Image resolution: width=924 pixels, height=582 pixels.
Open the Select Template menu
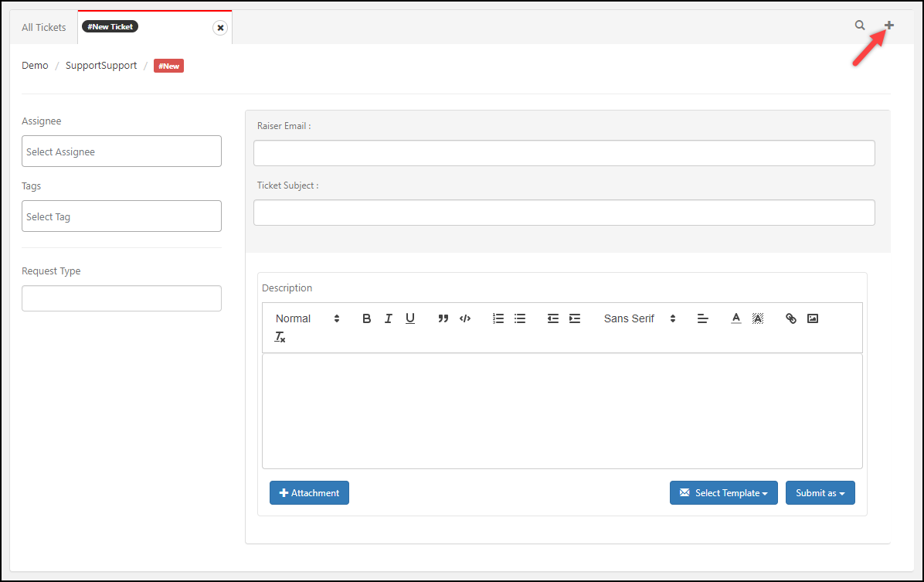point(723,493)
